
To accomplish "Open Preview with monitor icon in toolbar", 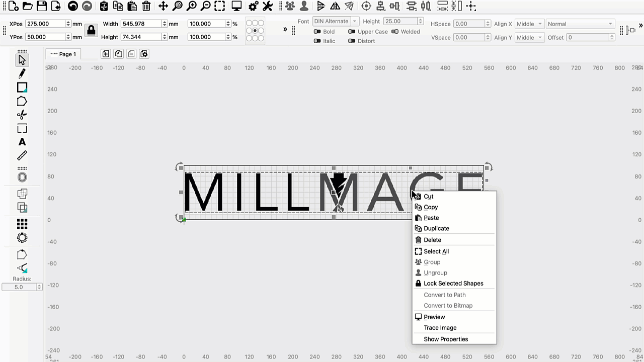I will click(236, 7).
